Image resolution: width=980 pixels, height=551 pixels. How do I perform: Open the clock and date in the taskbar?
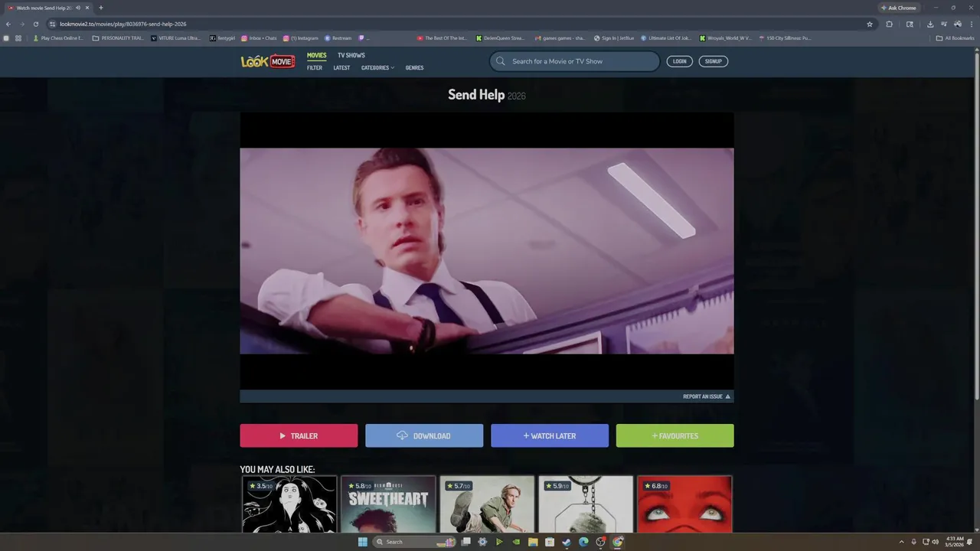pos(955,542)
